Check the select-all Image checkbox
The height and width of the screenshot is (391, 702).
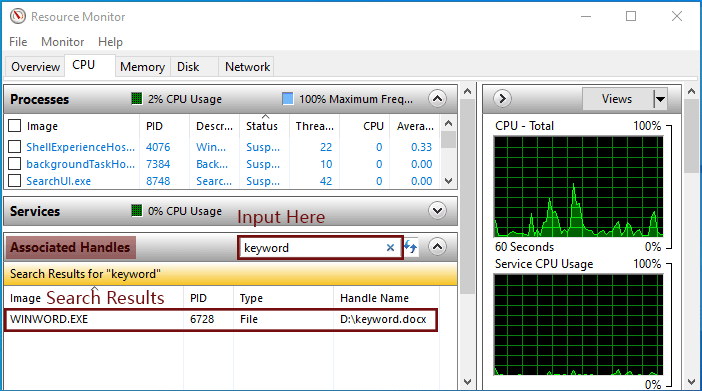tap(15, 126)
